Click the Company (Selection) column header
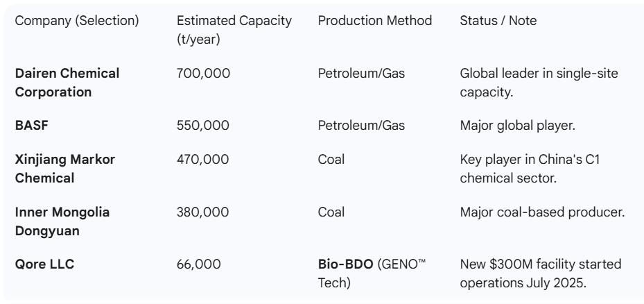The image size is (644, 304). [77, 21]
